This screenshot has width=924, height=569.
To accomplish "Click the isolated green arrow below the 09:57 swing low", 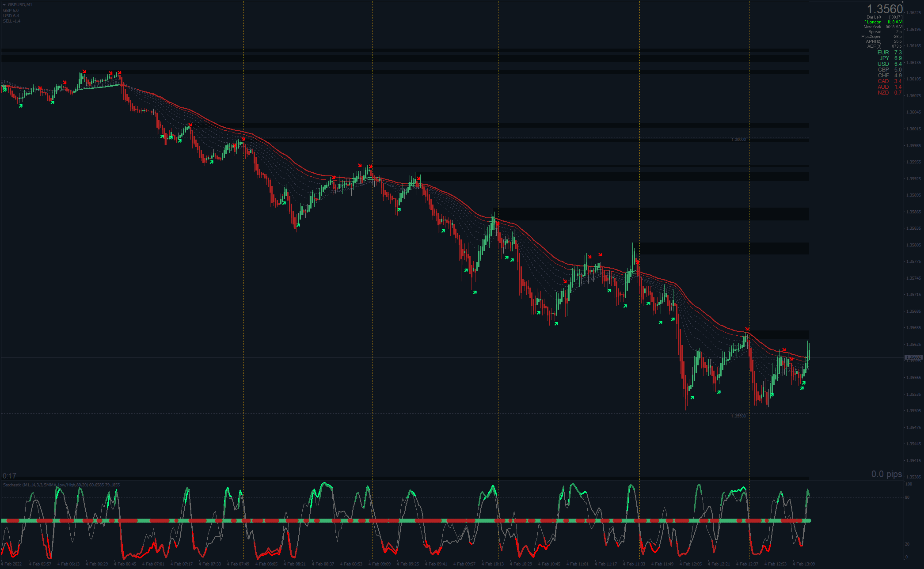I will pos(475,292).
